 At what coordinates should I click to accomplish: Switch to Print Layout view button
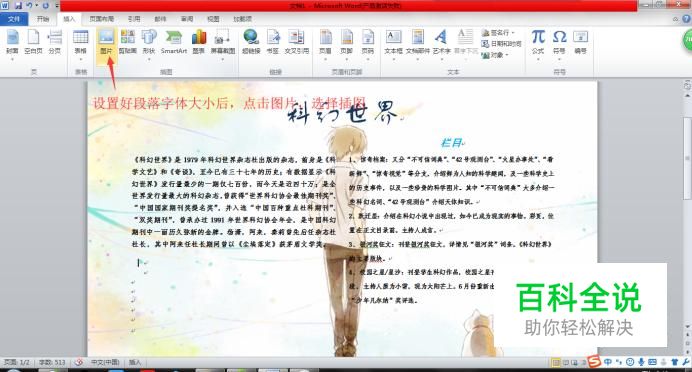pyautogui.click(x=556, y=363)
